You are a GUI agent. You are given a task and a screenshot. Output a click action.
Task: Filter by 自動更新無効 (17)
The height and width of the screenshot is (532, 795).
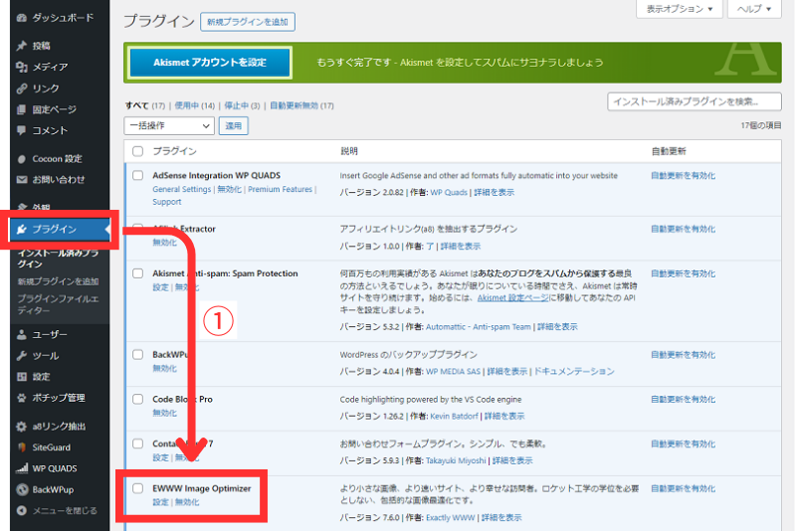(x=301, y=105)
